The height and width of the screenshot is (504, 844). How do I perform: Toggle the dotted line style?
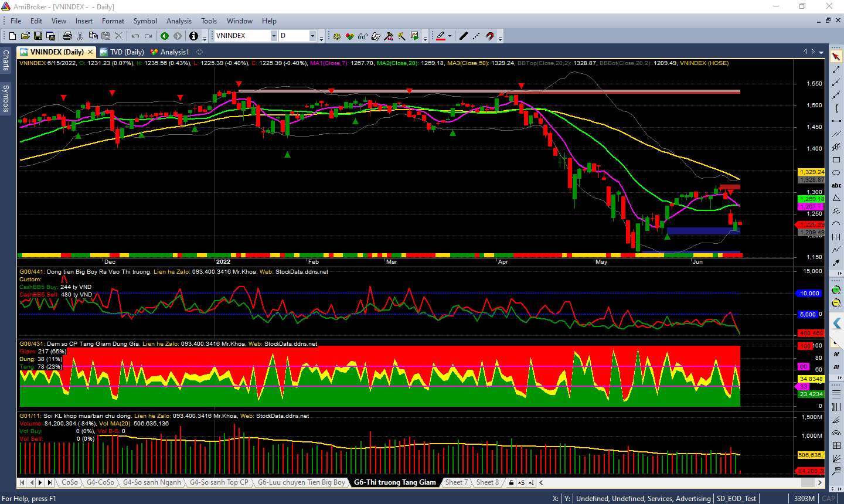click(477, 36)
